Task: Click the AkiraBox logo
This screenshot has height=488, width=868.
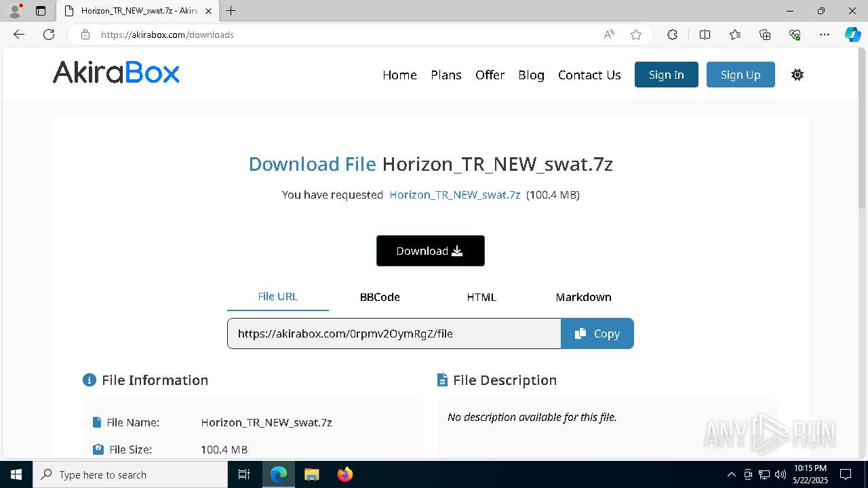Action: (116, 73)
